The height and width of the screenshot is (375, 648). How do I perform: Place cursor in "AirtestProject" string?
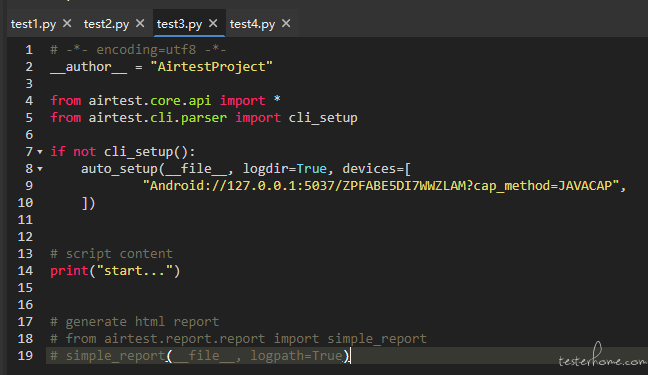click(x=212, y=67)
